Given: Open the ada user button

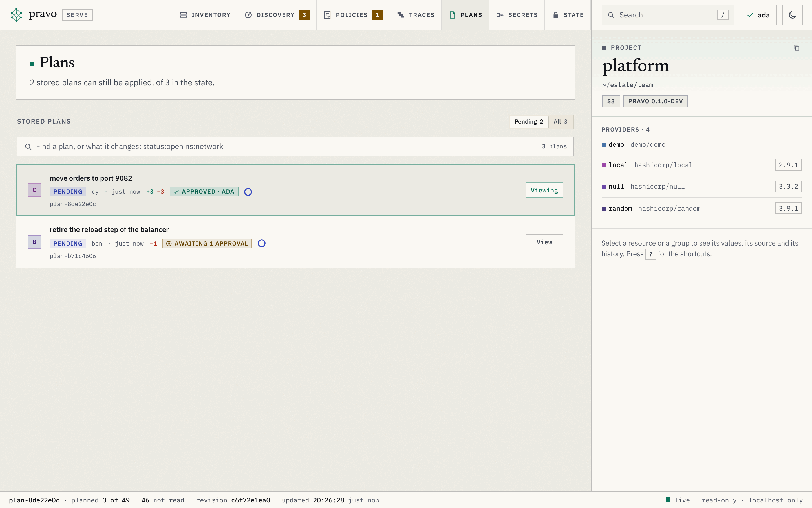Looking at the screenshot, I should pos(758,15).
